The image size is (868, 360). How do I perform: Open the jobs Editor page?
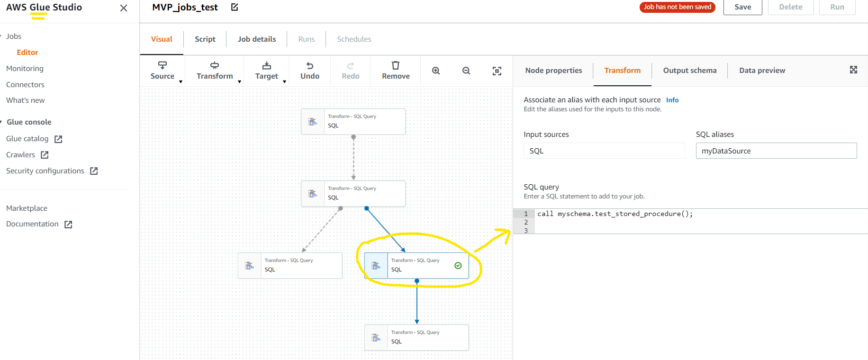pos(27,53)
